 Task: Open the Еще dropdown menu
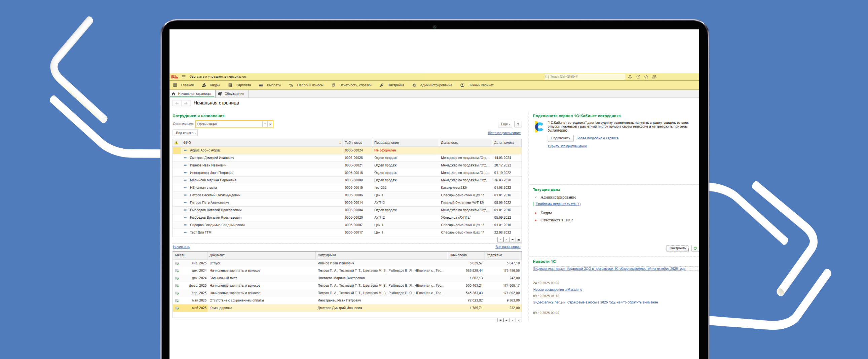[x=505, y=124]
